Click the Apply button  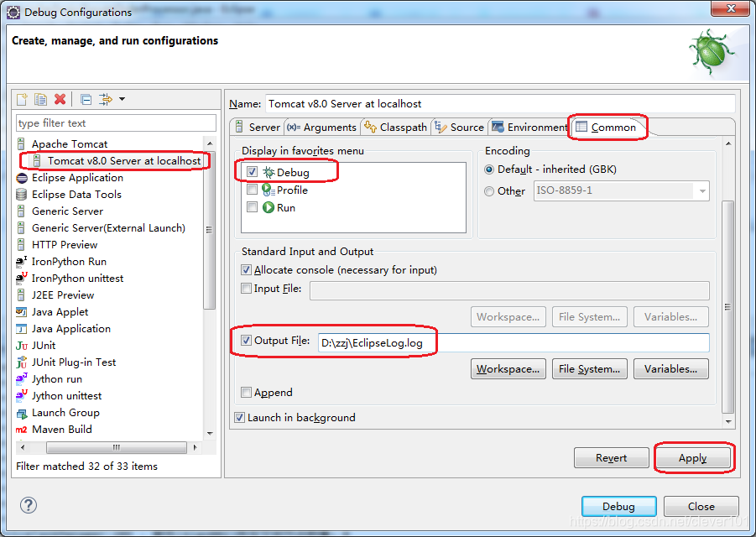[693, 458]
